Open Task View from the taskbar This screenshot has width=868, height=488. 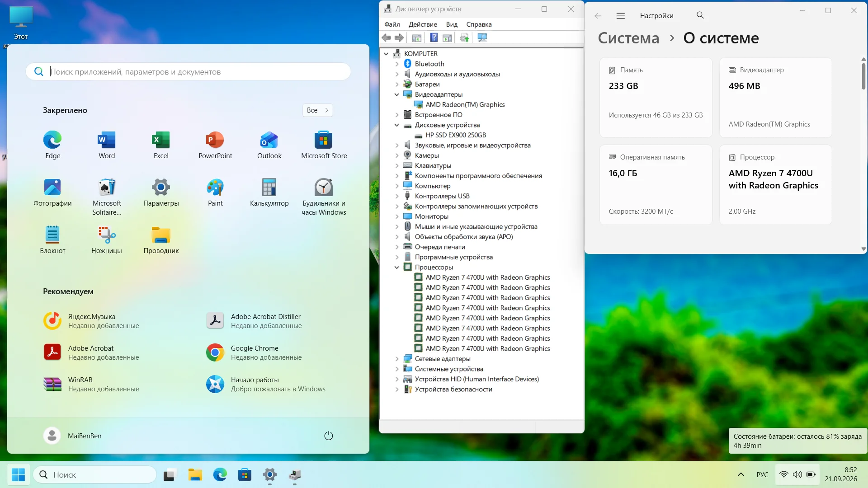click(169, 474)
